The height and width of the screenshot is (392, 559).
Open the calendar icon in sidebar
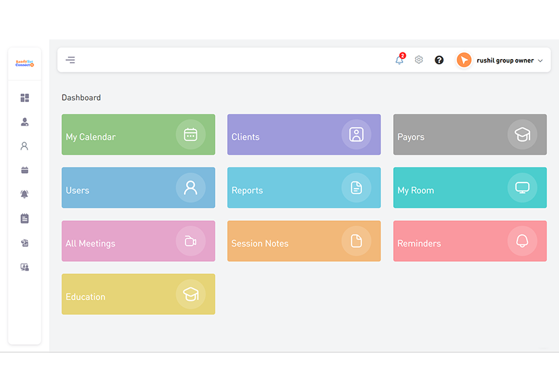coord(25,170)
